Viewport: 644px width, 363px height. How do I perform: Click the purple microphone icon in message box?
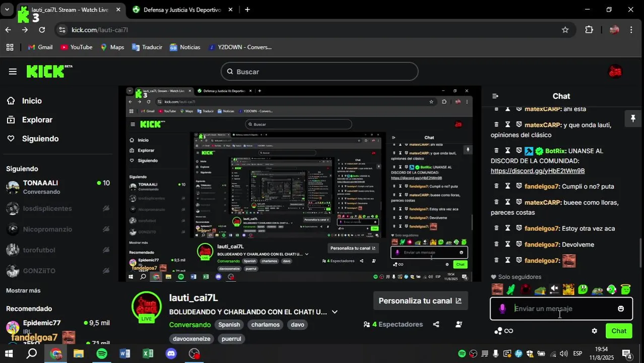coord(502,309)
